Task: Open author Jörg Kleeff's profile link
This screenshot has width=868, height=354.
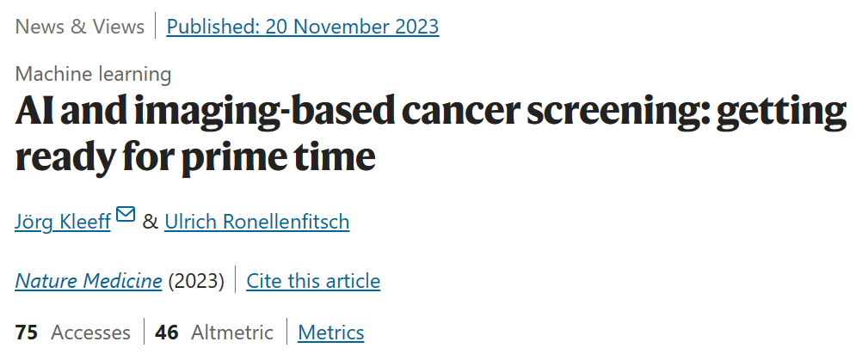Action: tap(63, 222)
